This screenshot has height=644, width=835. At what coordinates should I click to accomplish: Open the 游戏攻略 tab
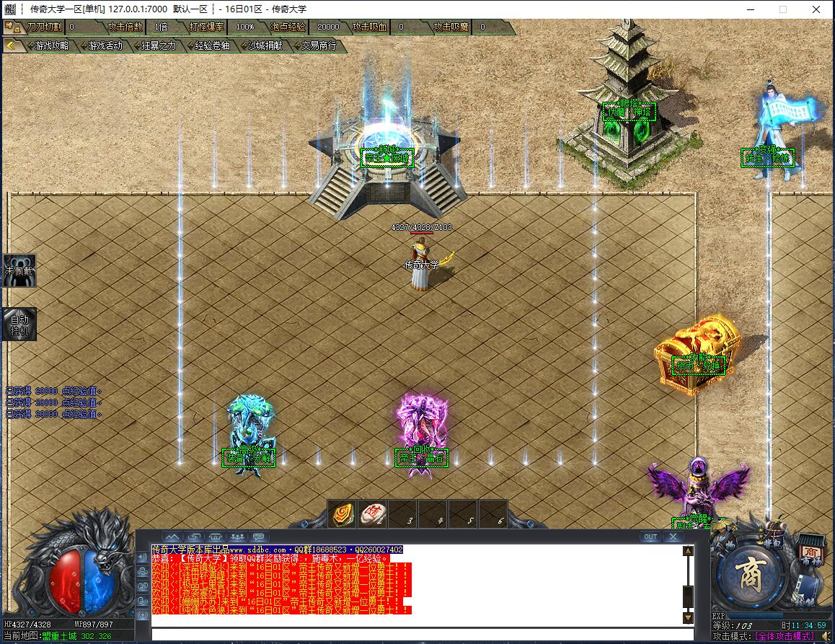click(52, 46)
